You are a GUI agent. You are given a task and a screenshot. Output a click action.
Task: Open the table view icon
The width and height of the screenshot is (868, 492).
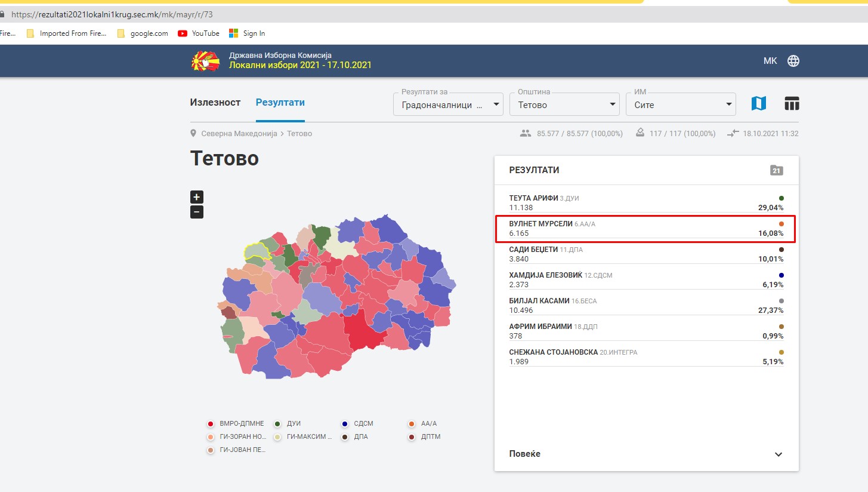pyautogui.click(x=791, y=104)
